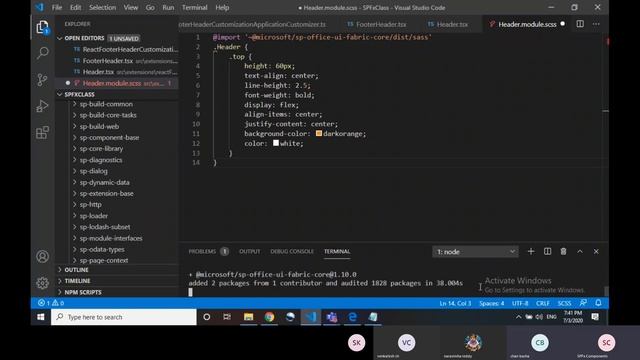Open Cortana circle on the taskbar
Screen dimensions: 640x360
207,317
